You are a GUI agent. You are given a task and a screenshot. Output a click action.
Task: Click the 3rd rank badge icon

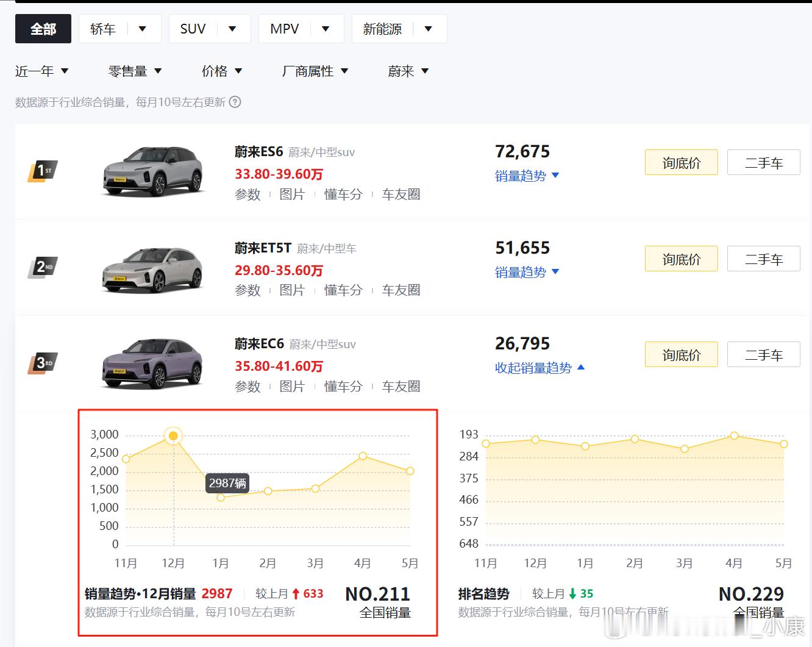43,363
